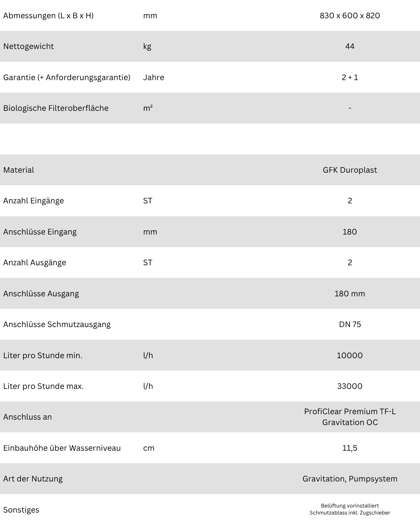Select the Belüftung vorinstalliert note under Sonstiges
Viewport: 420px width, 525px height.
point(350,506)
